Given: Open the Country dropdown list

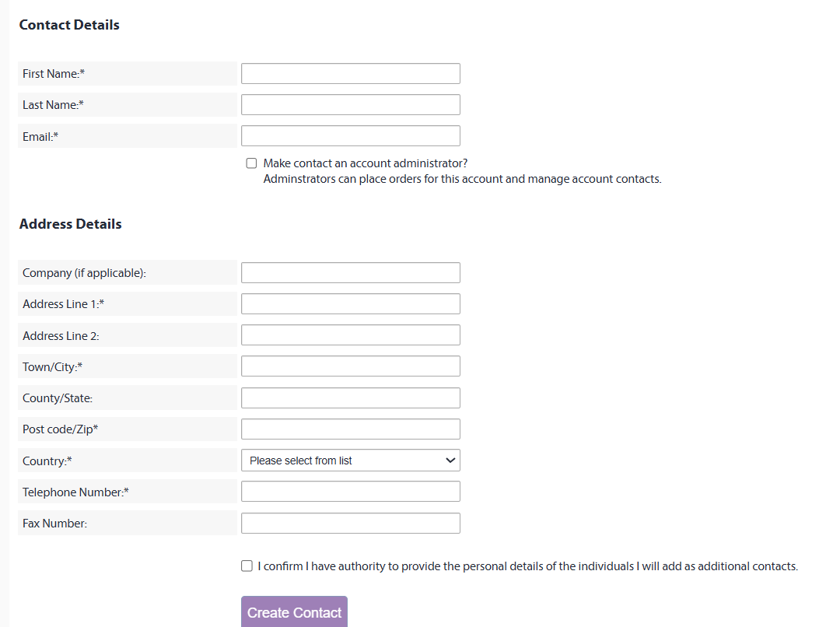Looking at the screenshot, I should pyautogui.click(x=350, y=461).
